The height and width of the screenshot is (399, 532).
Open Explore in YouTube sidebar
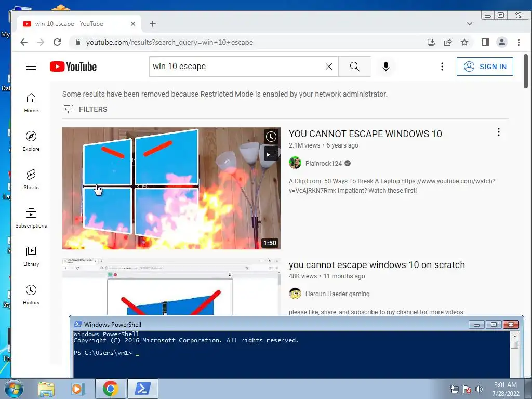coord(31,141)
